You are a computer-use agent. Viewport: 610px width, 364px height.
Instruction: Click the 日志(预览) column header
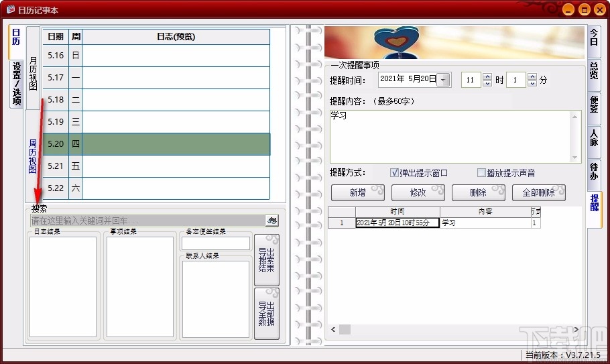(x=176, y=37)
